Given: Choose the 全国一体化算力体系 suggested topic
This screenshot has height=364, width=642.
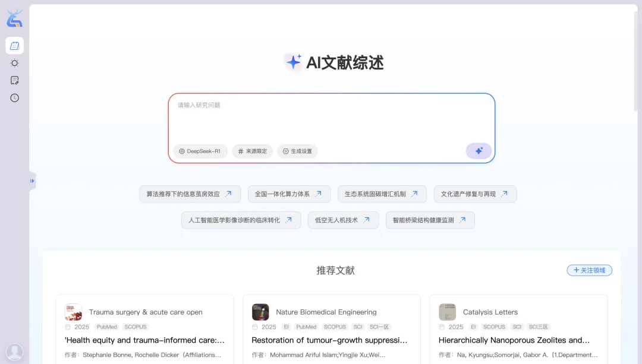Looking at the screenshot, I should (x=288, y=194).
